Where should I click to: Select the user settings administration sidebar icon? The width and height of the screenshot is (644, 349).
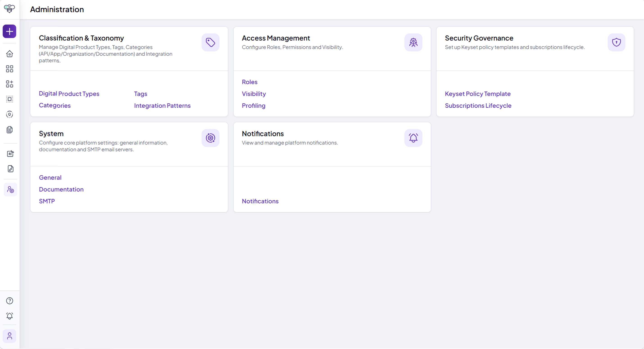(x=10, y=190)
